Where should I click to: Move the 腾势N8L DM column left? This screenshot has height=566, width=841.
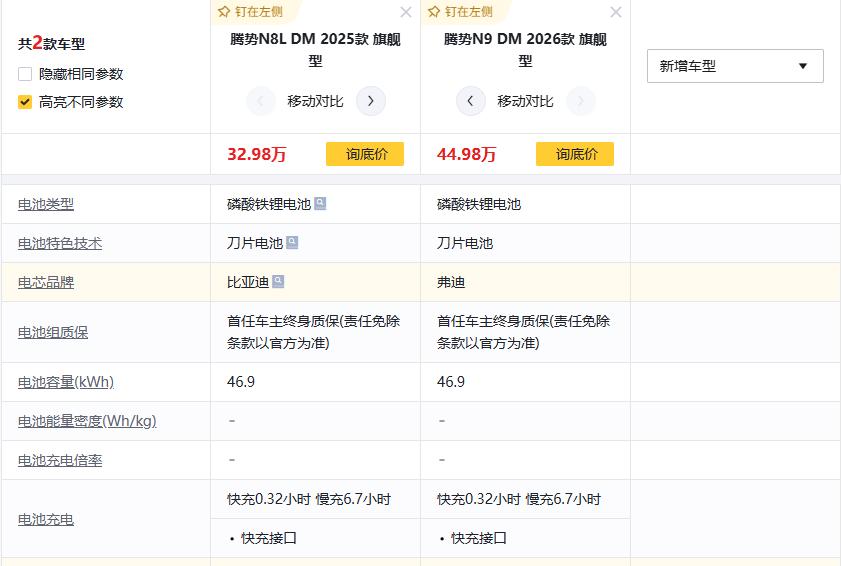coord(261,101)
